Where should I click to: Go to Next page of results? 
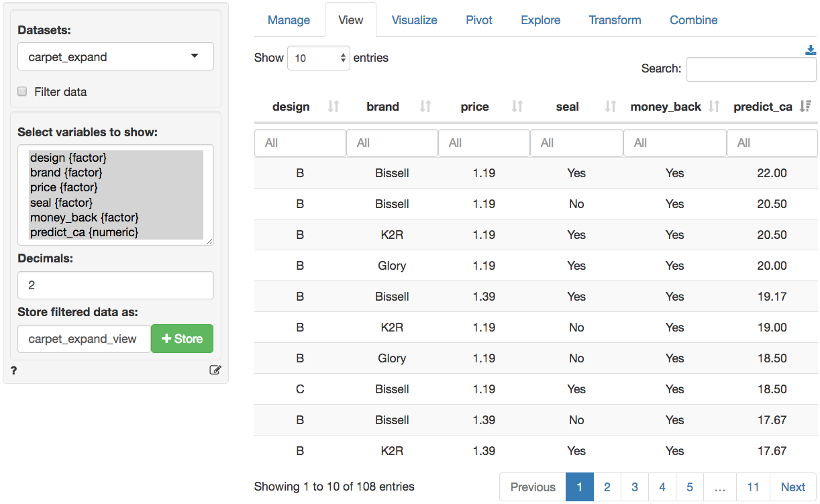(x=792, y=487)
